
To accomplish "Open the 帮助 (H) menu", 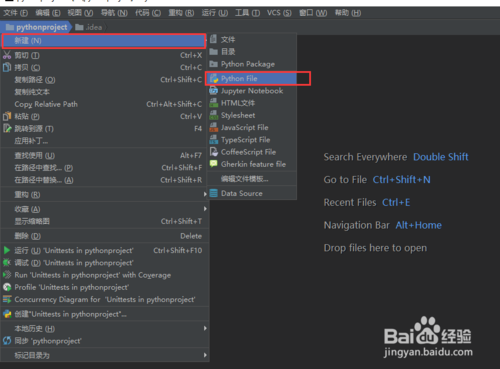I will tap(348, 13).
